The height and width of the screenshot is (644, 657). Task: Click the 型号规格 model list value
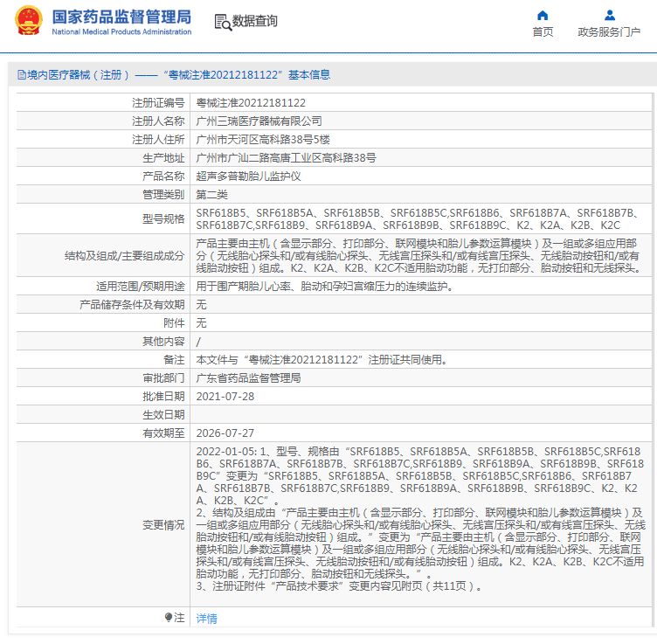point(418,219)
